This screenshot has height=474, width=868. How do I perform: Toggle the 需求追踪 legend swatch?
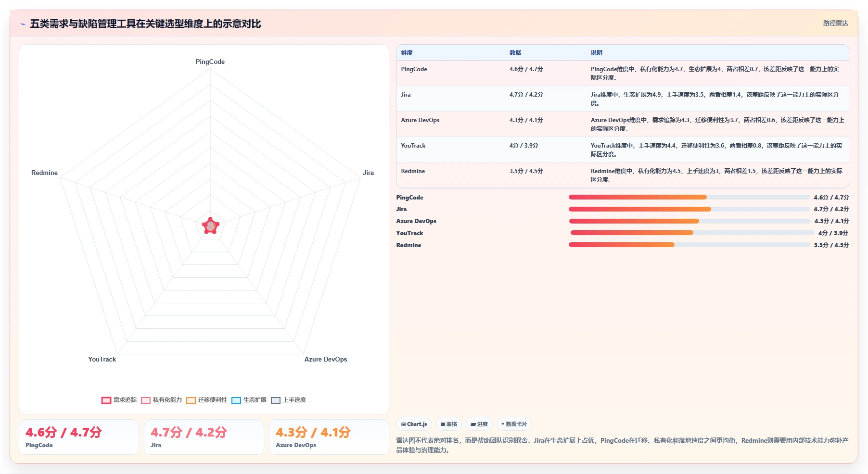click(x=106, y=400)
